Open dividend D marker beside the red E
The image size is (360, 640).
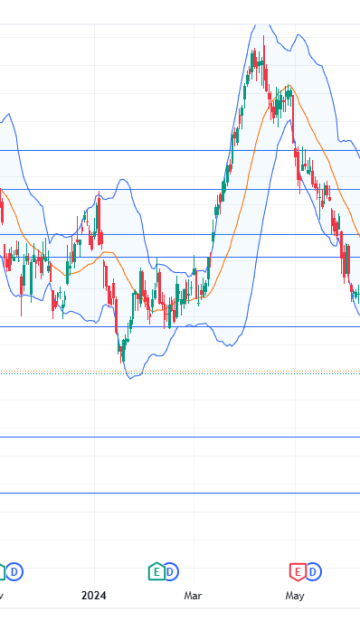[x=313, y=572]
